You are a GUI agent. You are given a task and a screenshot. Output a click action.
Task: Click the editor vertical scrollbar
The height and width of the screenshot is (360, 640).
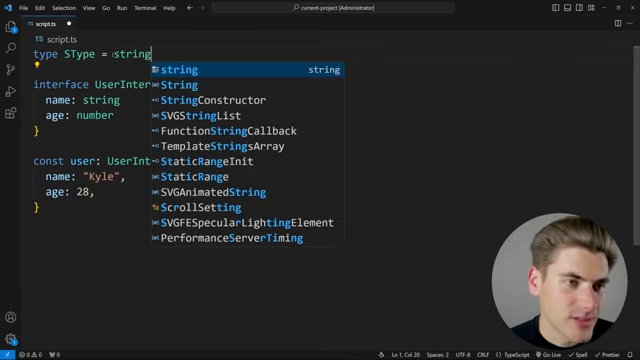(x=636, y=146)
